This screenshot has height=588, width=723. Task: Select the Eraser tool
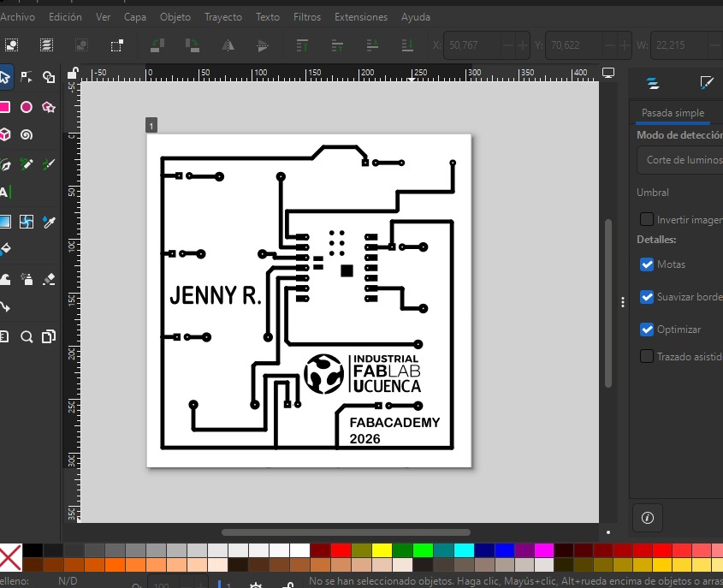(x=49, y=279)
